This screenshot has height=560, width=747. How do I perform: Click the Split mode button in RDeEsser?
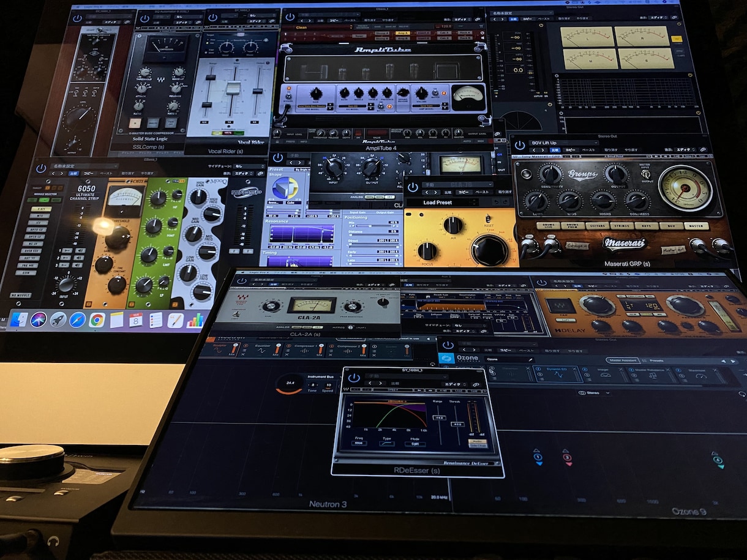tap(415, 444)
